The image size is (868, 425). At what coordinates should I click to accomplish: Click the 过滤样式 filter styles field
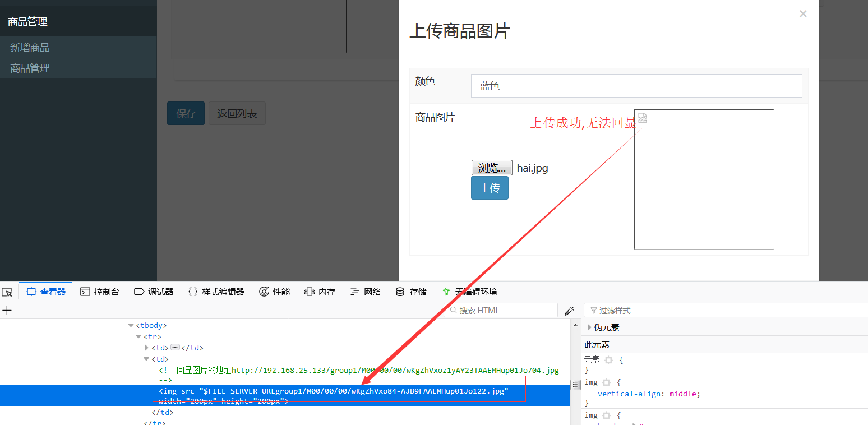pos(726,310)
